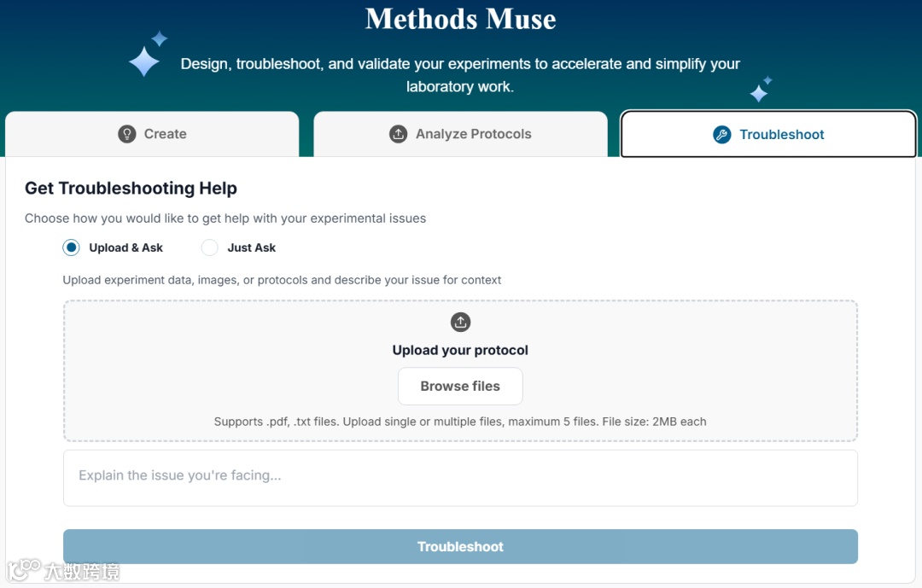This screenshot has width=922, height=588.
Task: Click the Methods Muse title
Action: [460, 19]
